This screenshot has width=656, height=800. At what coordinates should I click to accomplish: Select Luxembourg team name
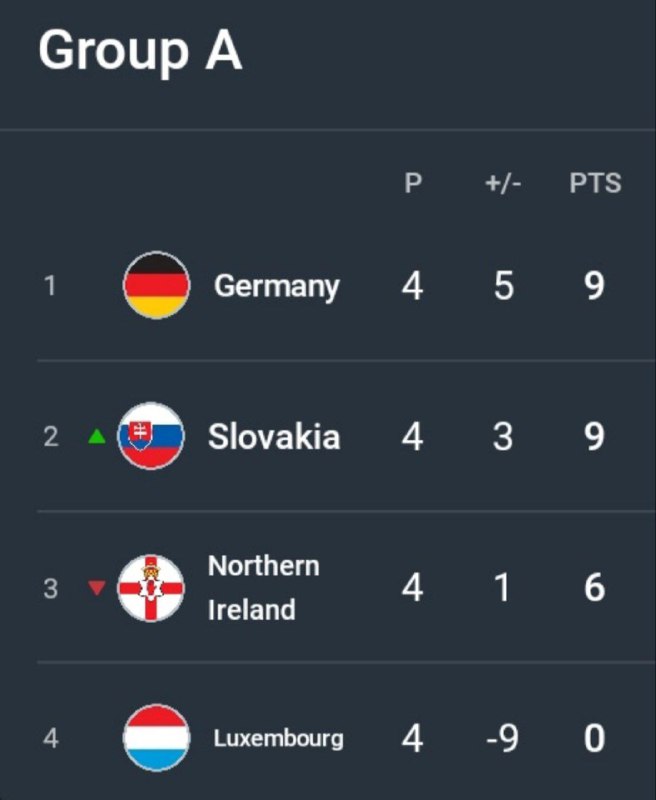279,738
